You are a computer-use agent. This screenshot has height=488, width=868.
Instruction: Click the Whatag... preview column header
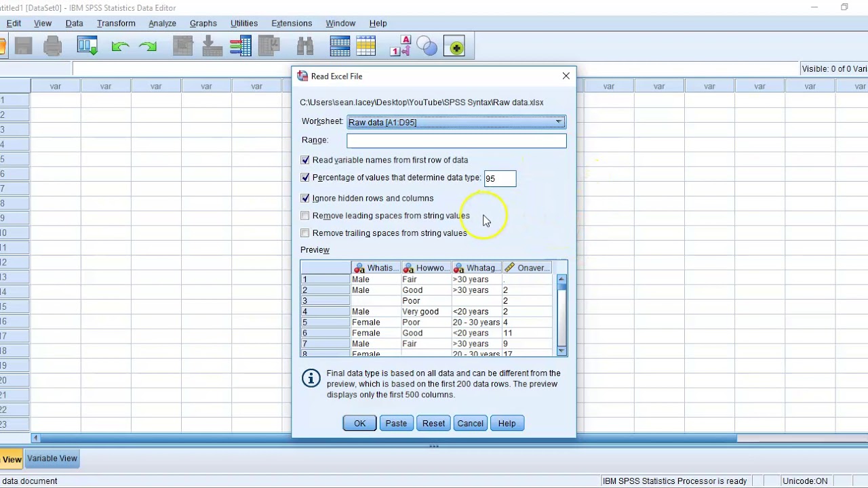tap(477, 268)
